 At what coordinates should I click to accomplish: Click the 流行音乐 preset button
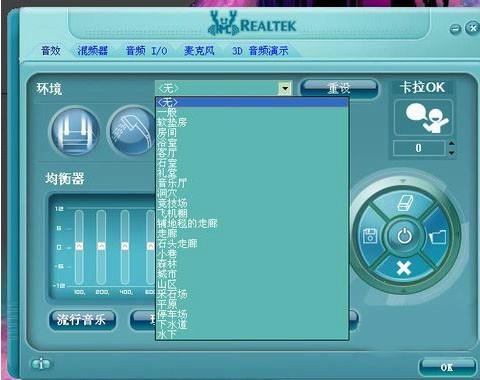click(x=82, y=320)
